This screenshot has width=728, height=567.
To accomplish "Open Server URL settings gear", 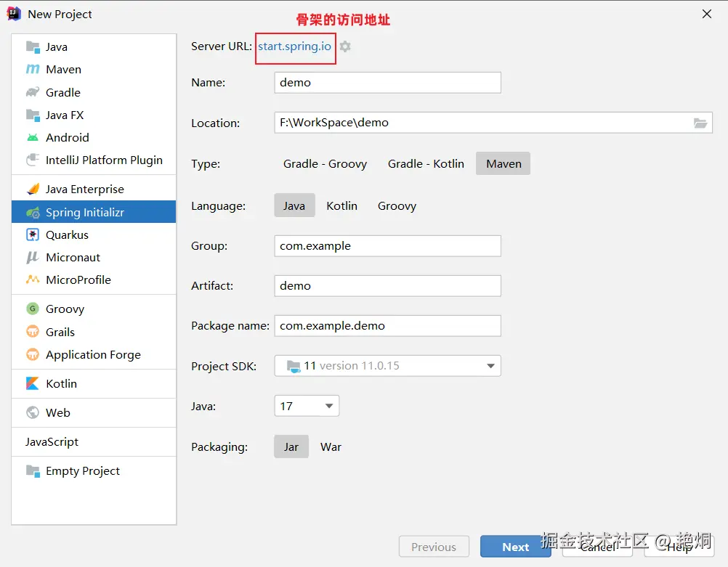I will 345,46.
